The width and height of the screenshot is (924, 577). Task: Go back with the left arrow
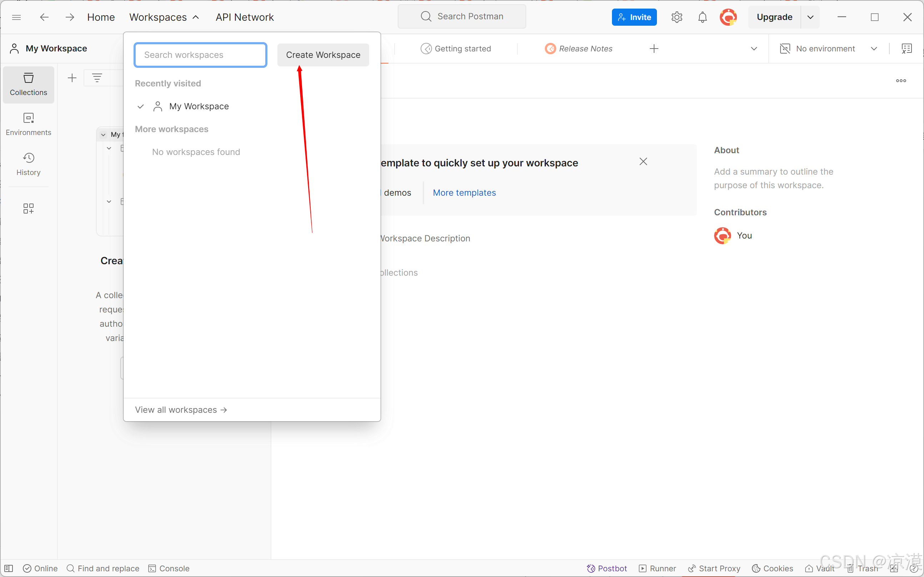pos(44,17)
